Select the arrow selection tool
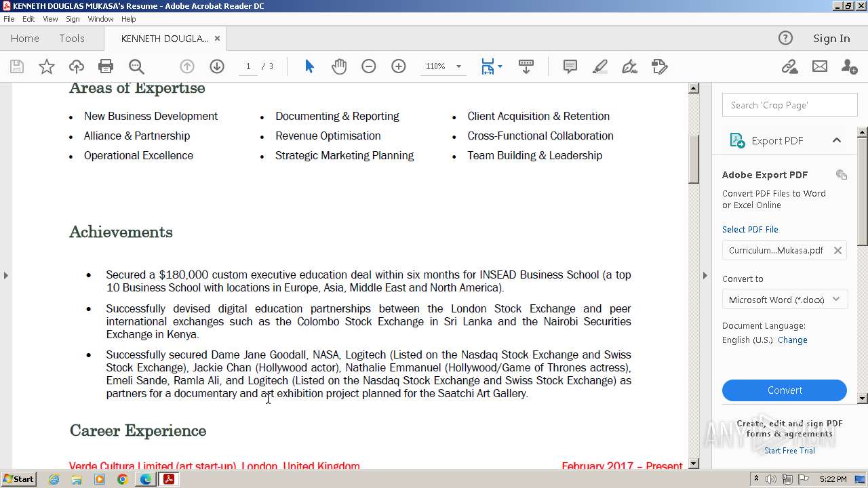 [309, 66]
